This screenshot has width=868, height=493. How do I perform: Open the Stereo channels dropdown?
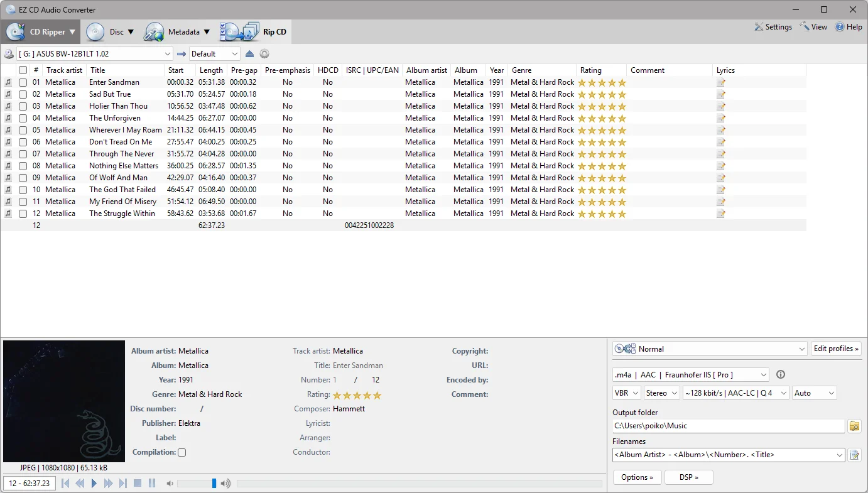pos(662,393)
